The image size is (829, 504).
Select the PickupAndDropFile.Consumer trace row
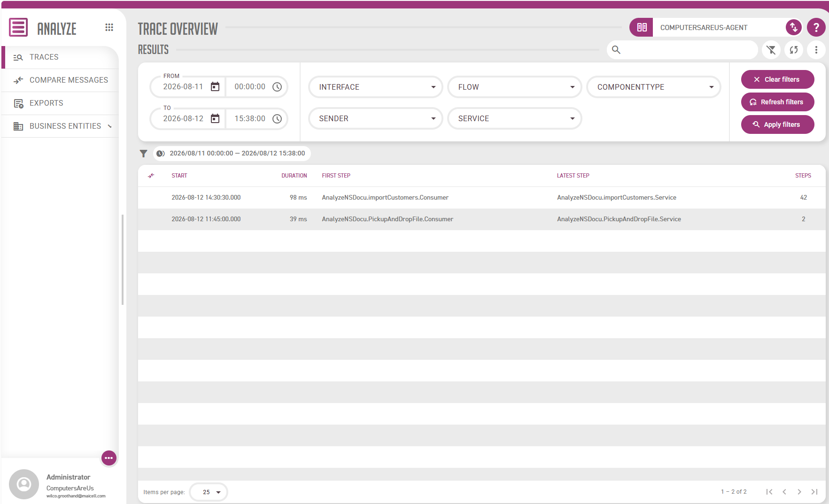[482, 219]
